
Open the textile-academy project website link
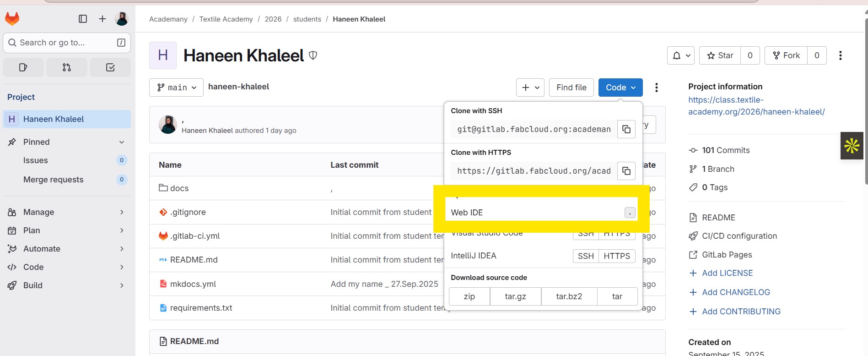click(x=756, y=106)
